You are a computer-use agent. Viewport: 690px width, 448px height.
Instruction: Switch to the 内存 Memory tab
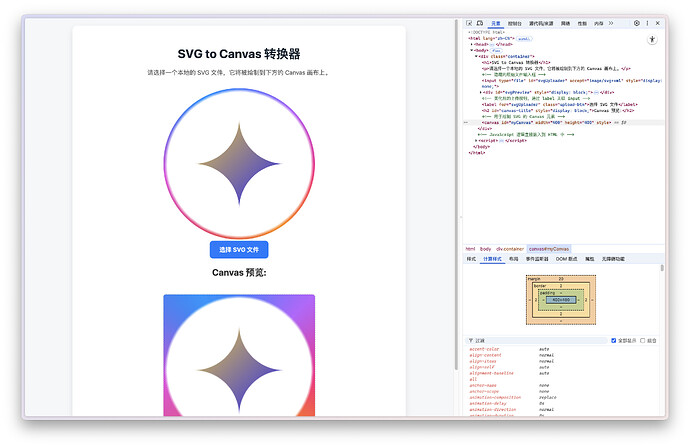click(x=598, y=23)
